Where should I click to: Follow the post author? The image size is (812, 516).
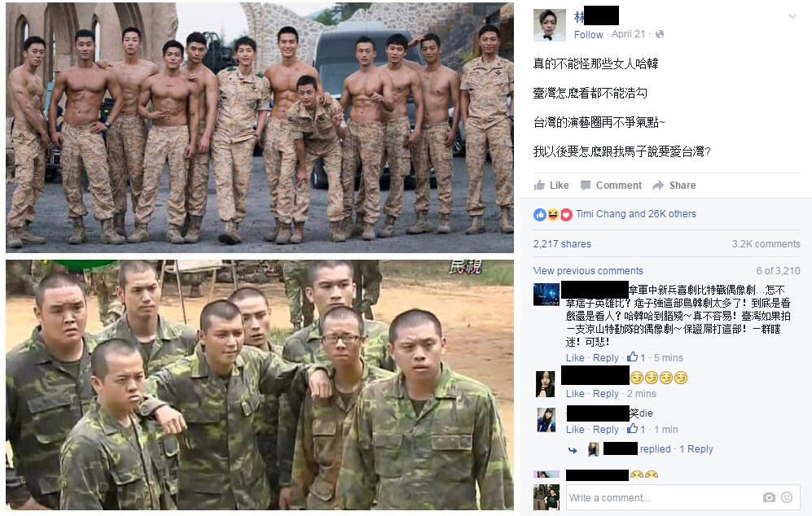coord(589,34)
